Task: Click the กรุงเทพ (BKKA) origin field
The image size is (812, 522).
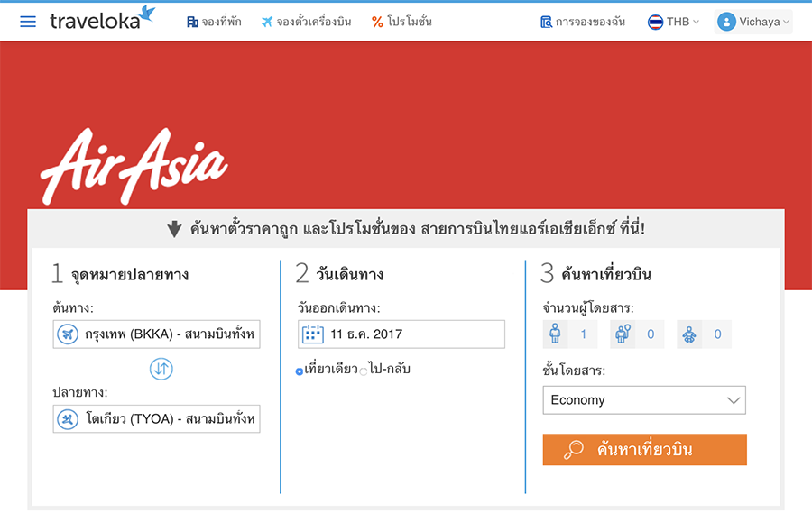Action: 156,334
